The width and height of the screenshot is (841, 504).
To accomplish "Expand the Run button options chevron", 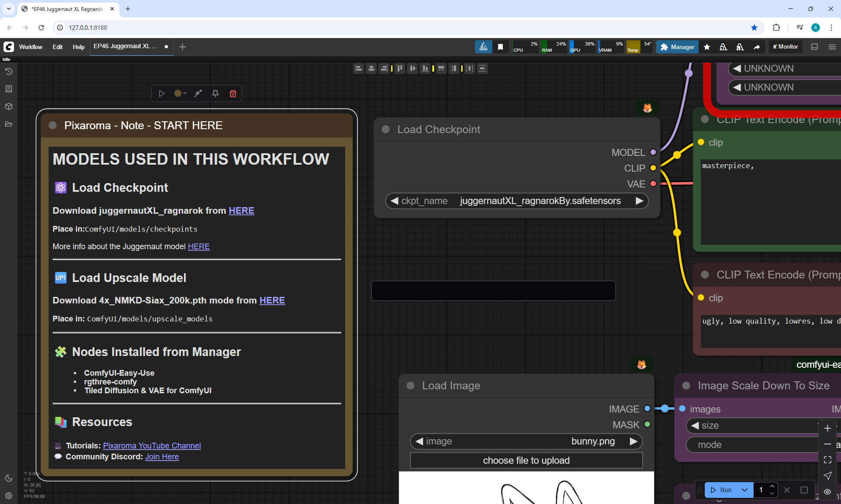I will [745, 490].
